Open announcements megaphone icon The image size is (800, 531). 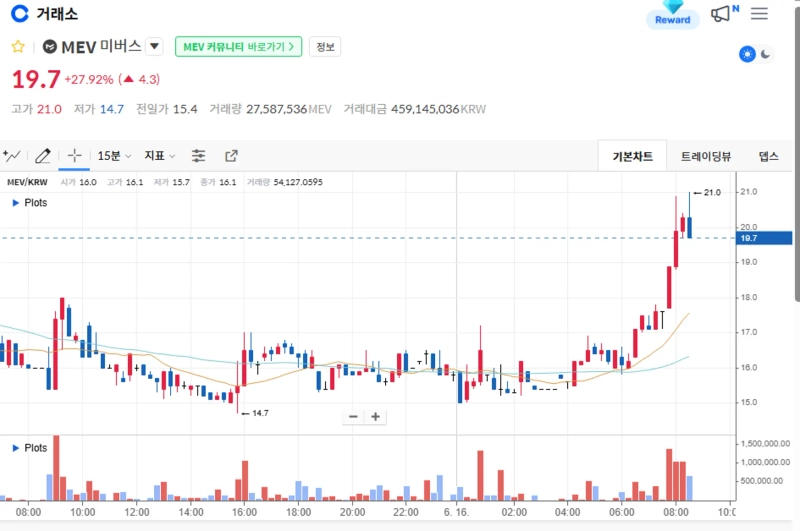[x=722, y=13]
